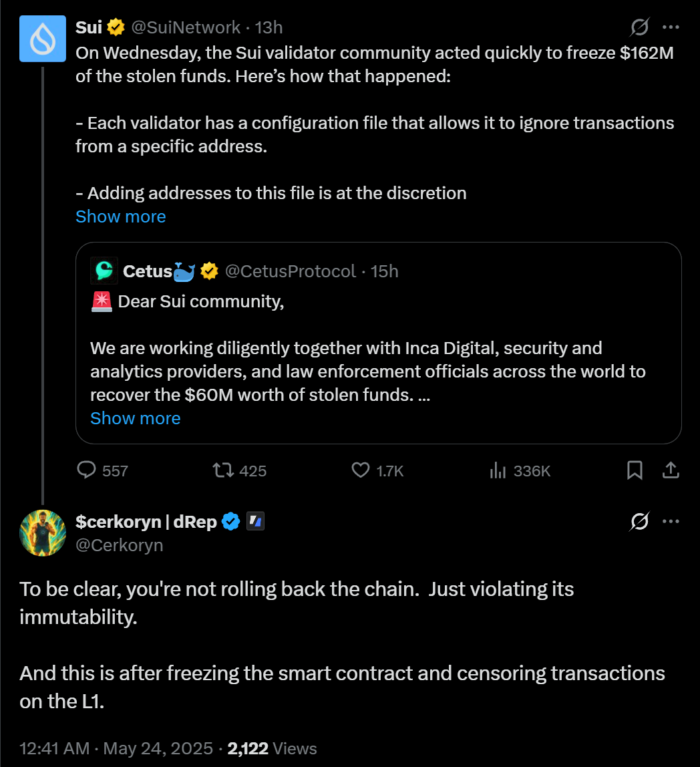Click the affiliate badge next to $cerkoryn | dRep
Screen dimensions: 700x767
[256, 522]
